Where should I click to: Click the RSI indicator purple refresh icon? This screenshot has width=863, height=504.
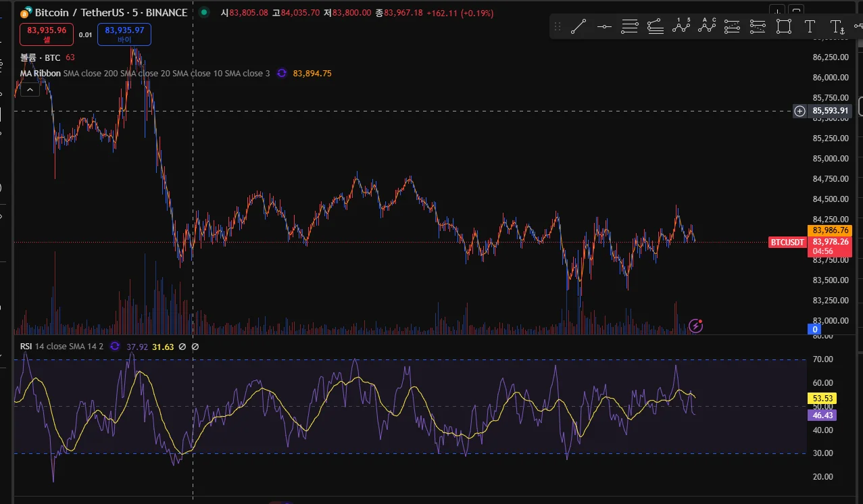tap(115, 347)
